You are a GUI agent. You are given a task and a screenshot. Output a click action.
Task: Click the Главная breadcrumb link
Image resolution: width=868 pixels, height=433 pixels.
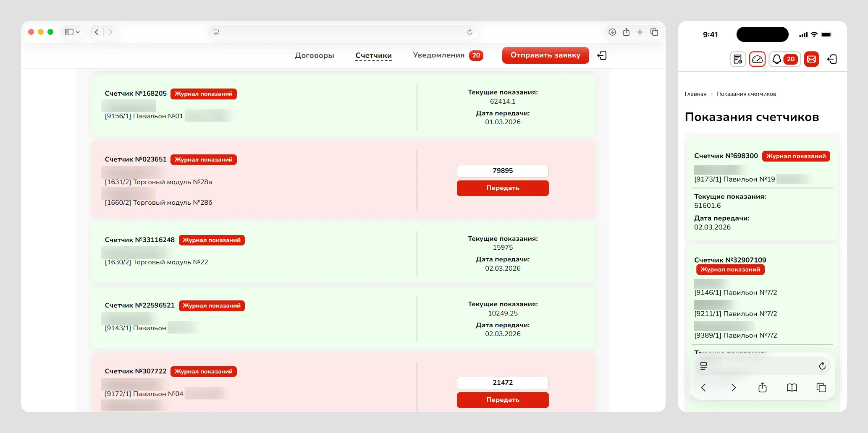[695, 94]
